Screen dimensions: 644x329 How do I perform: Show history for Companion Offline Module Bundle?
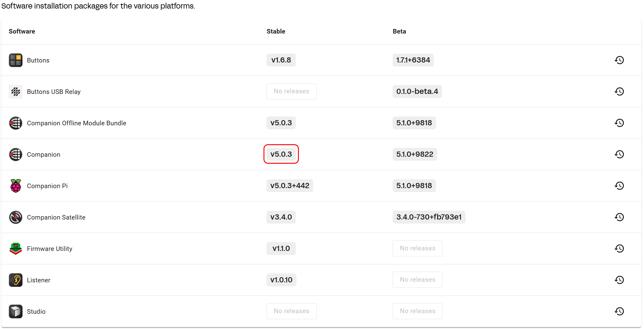pyautogui.click(x=619, y=123)
